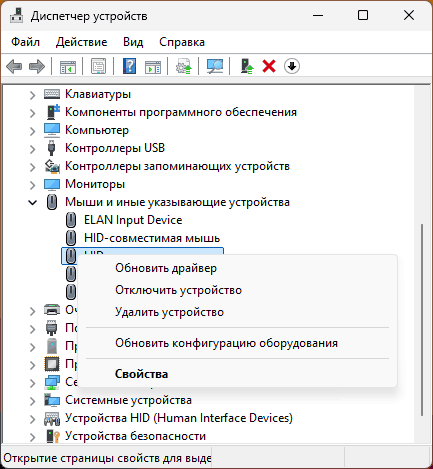Click the Back arrow toolbar icon
The height and width of the screenshot is (469, 433).
[x=14, y=66]
